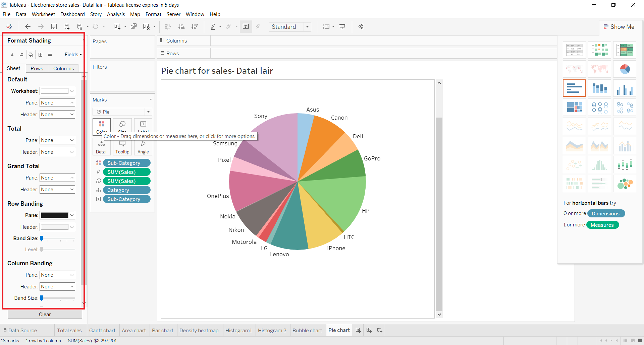
Task: Select the Format Lines icon
Action: click(50, 55)
